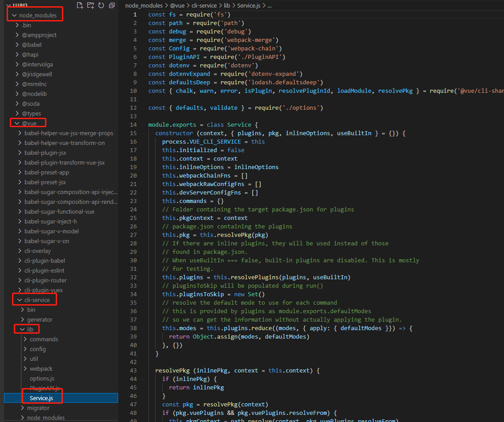Expand babel-sugar-composition-api-rend... folder
This screenshot has height=422, width=504.
coord(20,202)
